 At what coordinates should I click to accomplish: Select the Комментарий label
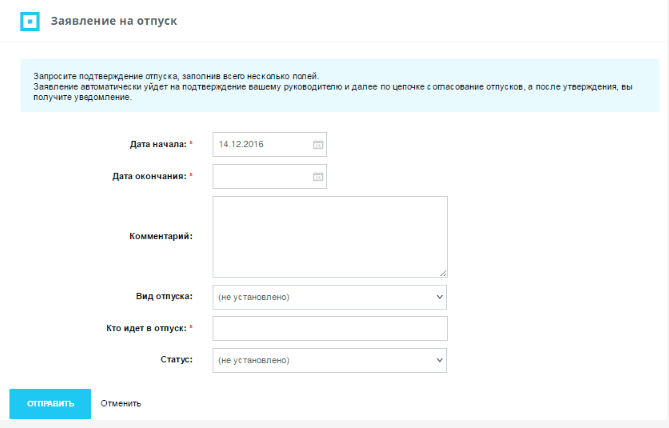pos(160,236)
